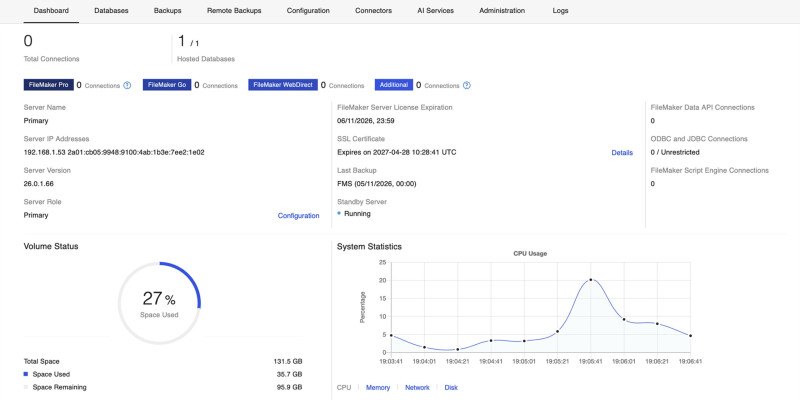Viewport: 800px width, 400px height.
Task: Click the blue Space Used legend swatch
Action: point(26,374)
